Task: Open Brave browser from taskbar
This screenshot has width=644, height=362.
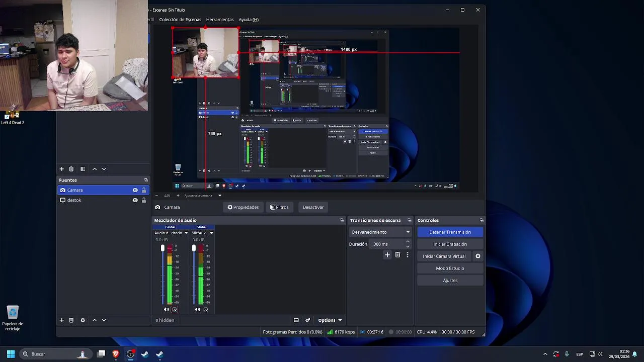Action: coord(116,354)
